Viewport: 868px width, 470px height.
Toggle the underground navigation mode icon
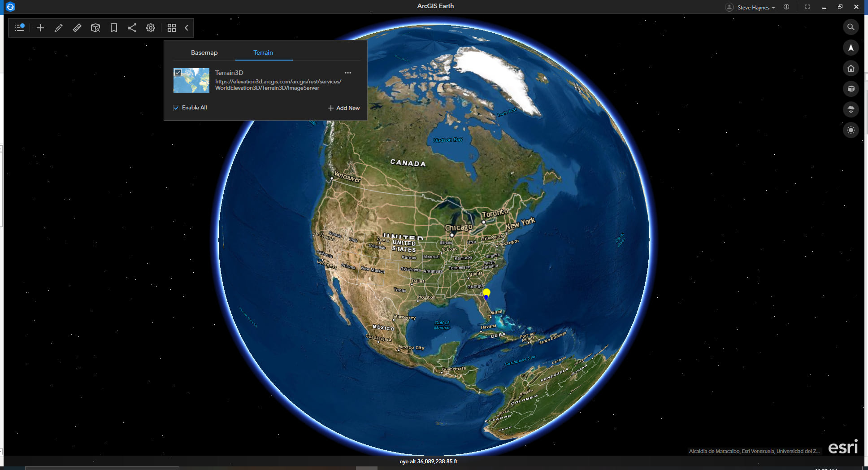(x=851, y=109)
